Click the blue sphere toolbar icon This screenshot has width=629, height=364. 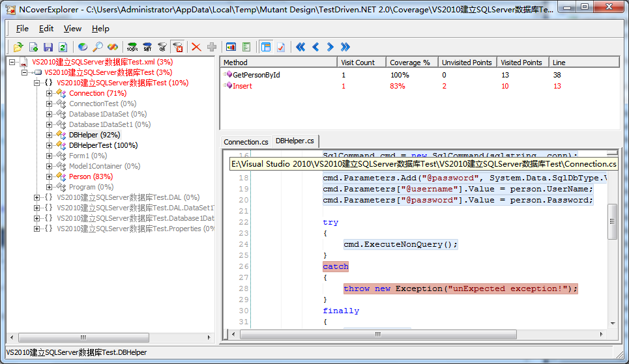pos(83,48)
